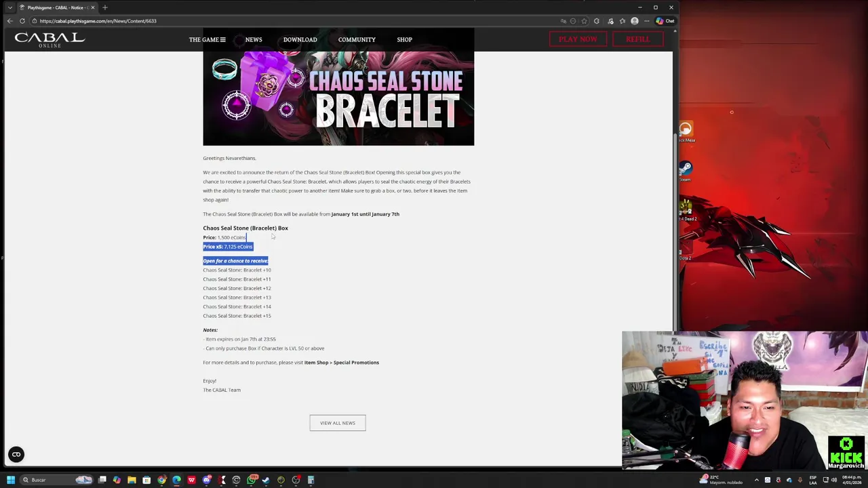Click highlighted 'Price x5: 7,125 eCoins' text
The width and height of the screenshot is (868, 488).
pyautogui.click(x=228, y=247)
